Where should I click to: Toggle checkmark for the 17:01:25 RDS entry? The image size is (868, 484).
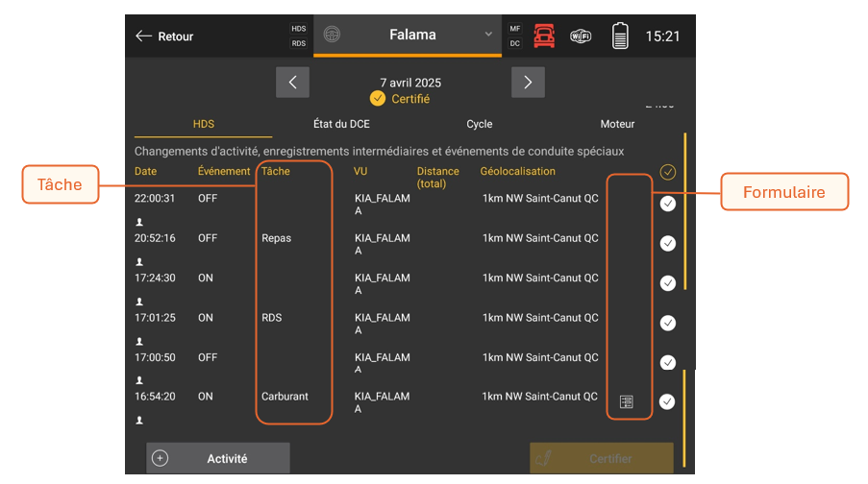(x=668, y=323)
